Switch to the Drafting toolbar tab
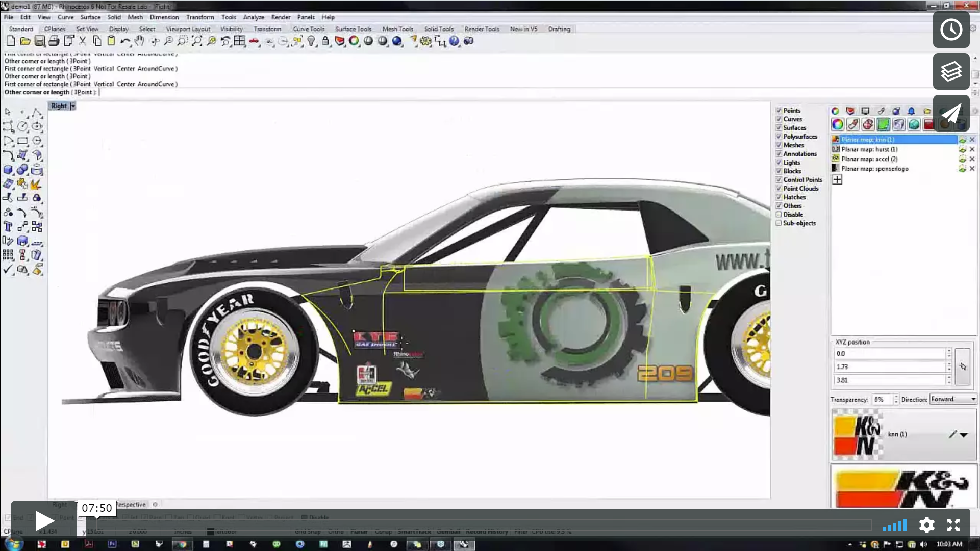This screenshot has height=551, width=980. 559,29
